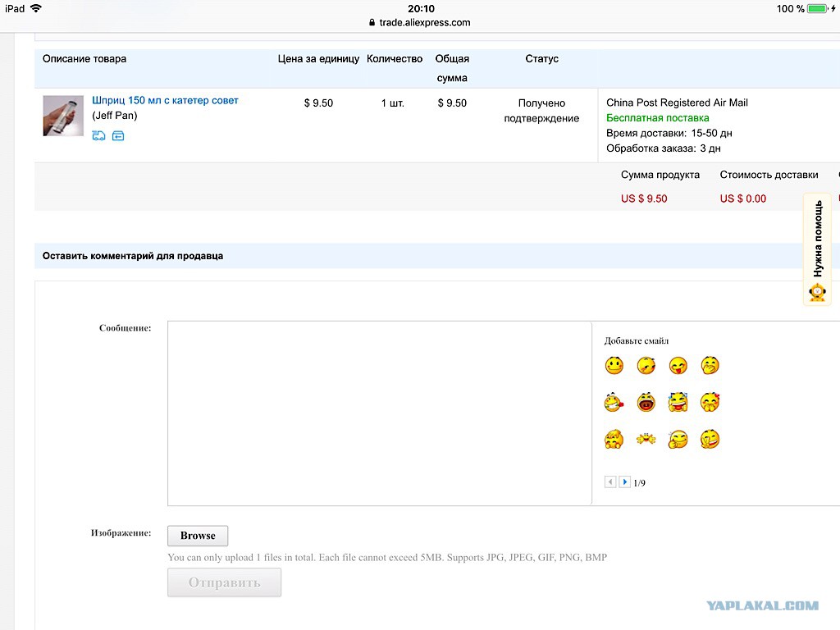
Task: Insert the peace-sign emoji
Action: tap(710, 440)
